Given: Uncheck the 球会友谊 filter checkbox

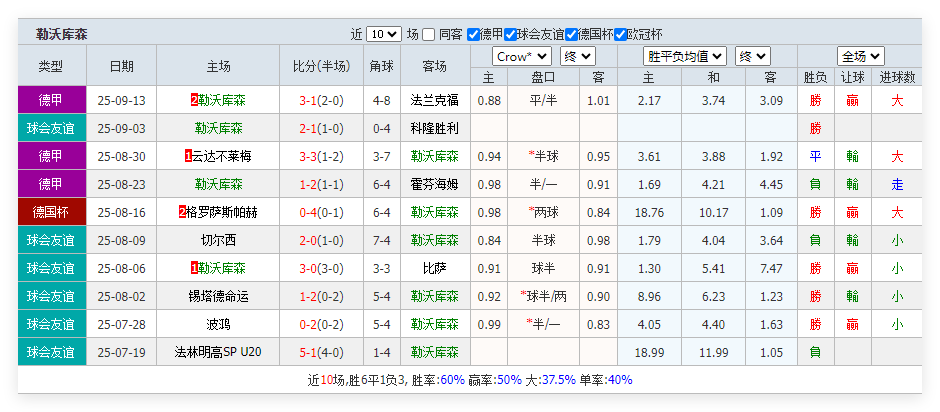Looking at the screenshot, I should pos(511,34).
